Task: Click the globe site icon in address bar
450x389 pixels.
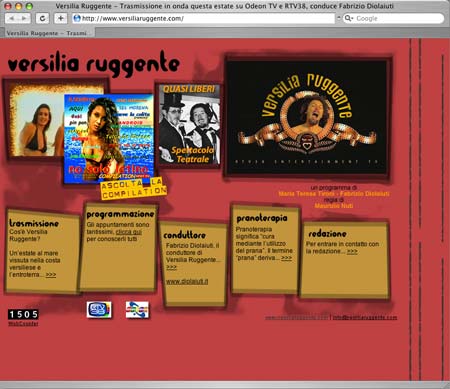Action: 77,18
